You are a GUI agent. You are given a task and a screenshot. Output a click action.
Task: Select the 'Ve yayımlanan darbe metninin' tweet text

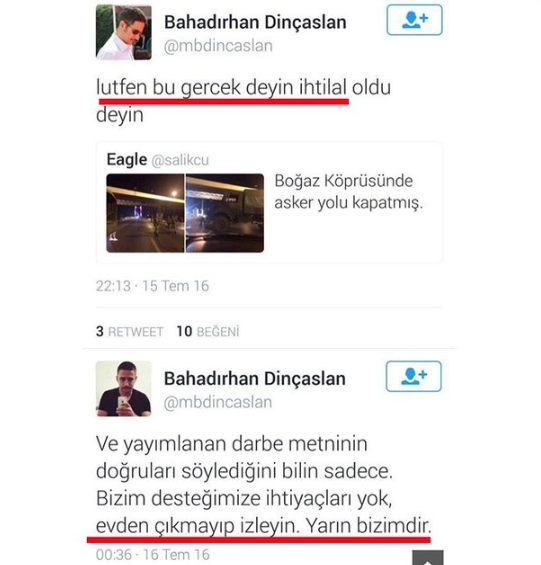click(263, 485)
